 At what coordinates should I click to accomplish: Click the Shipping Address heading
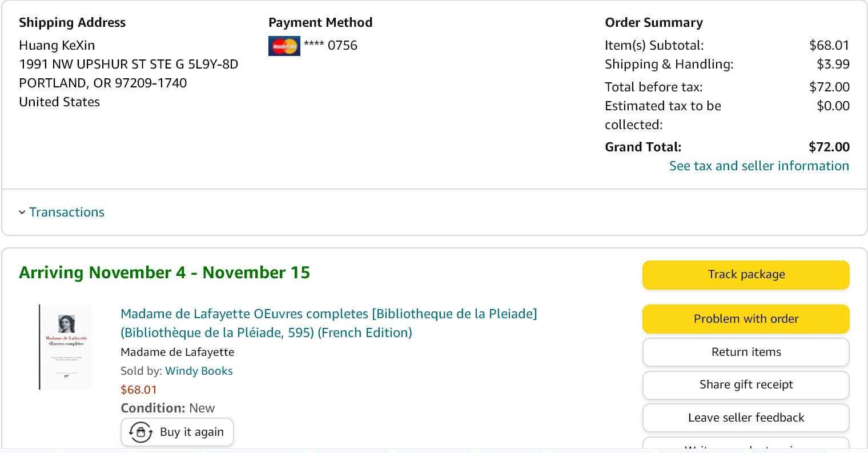72,23
